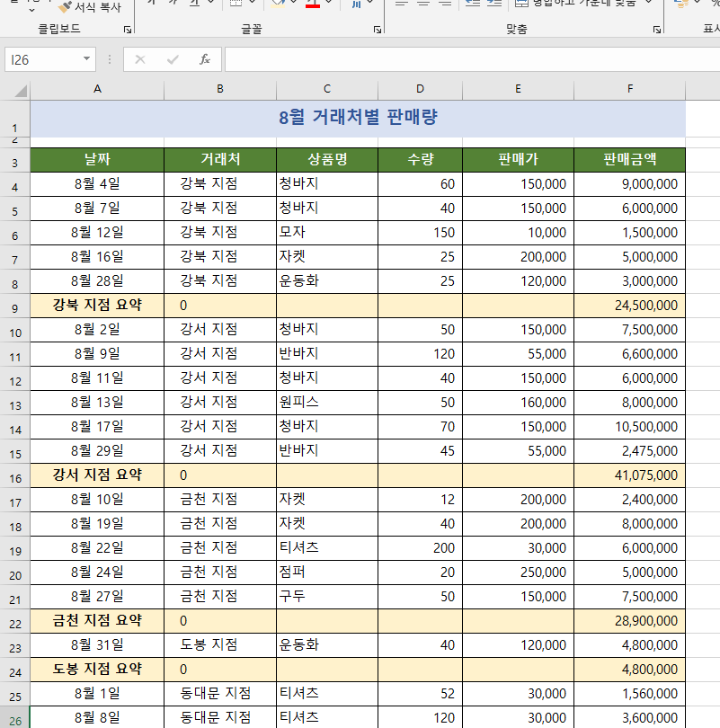Open the font color dropdown arrow
This screenshot has height=728, width=720.
pyautogui.click(x=329, y=3)
